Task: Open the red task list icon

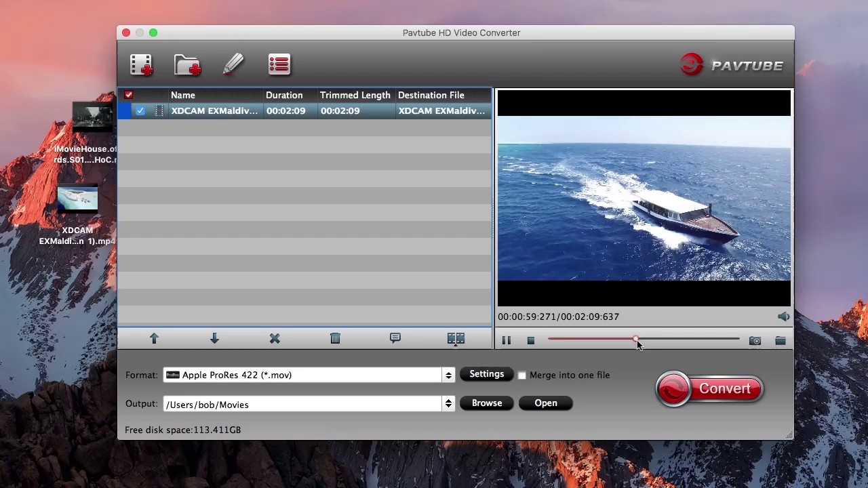Action: coord(279,64)
